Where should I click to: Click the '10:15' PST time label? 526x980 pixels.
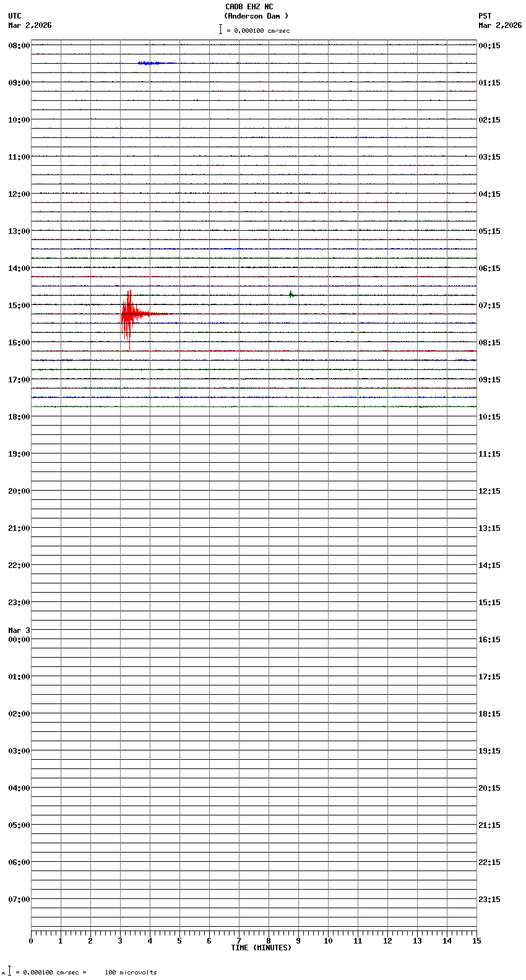click(x=489, y=417)
